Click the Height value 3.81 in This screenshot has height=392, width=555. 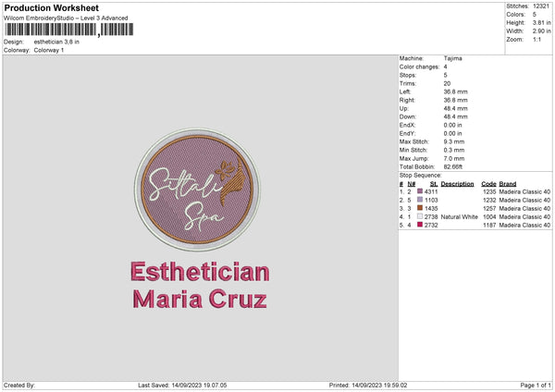point(541,22)
